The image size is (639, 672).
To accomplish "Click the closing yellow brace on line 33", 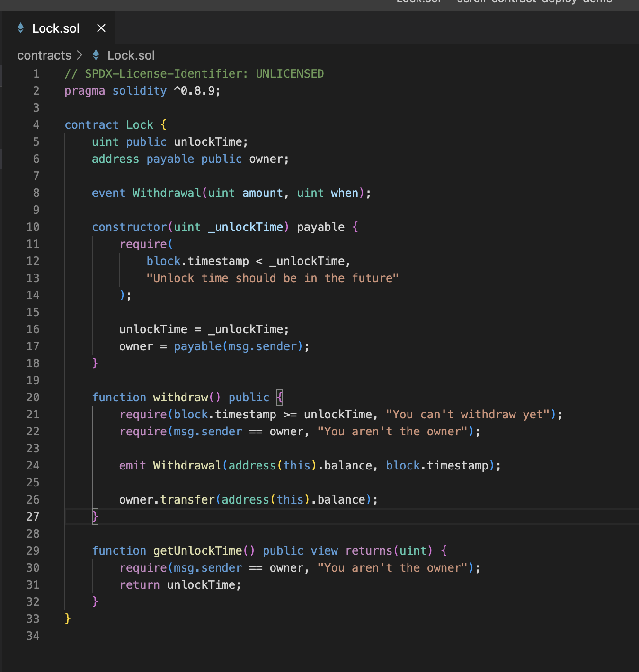I will pos(68,619).
